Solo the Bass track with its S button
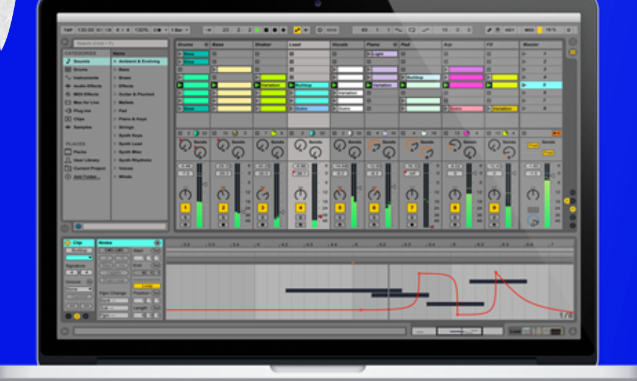 click(223, 218)
